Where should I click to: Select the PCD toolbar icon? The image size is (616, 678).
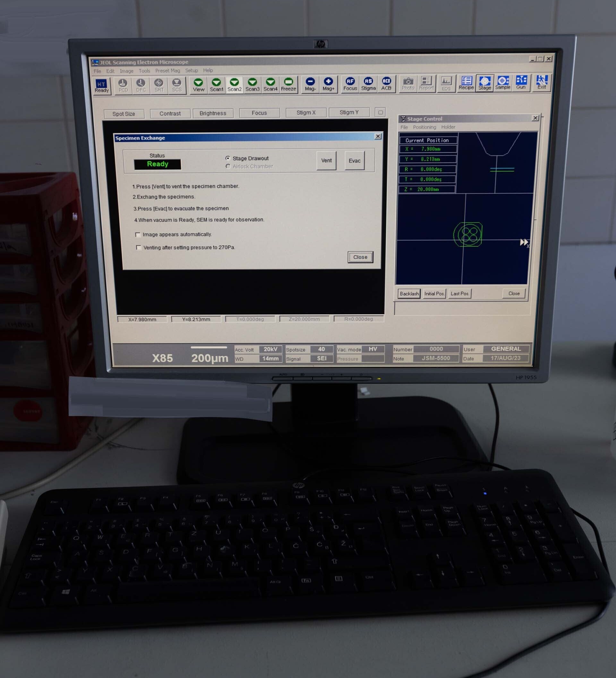pos(123,85)
